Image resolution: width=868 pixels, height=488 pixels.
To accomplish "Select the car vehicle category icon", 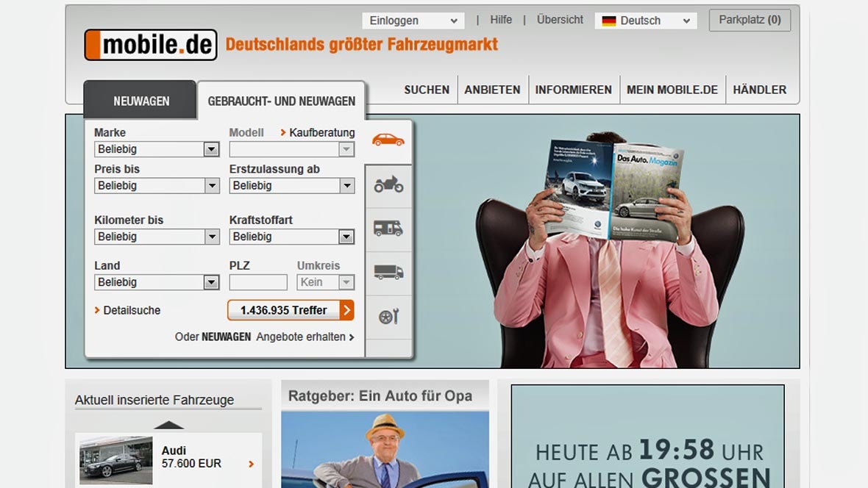I will [388, 140].
